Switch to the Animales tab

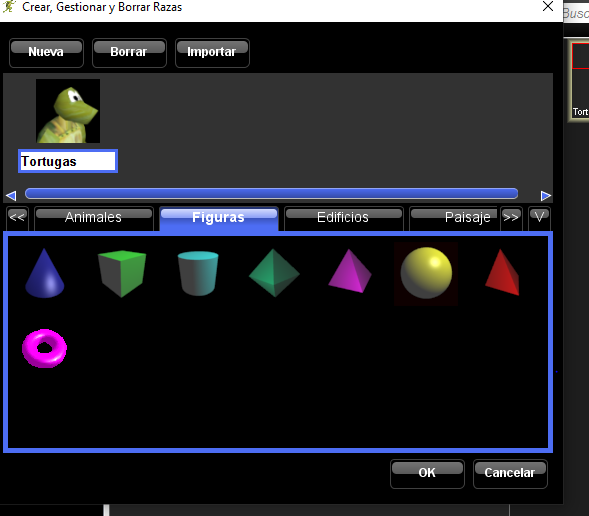point(94,218)
